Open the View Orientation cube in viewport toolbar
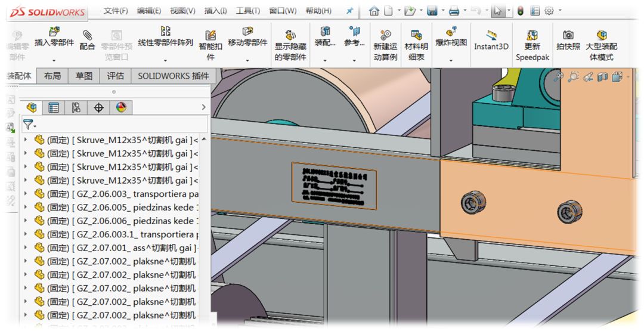This screenshot has width=644, height=331. 617,77
